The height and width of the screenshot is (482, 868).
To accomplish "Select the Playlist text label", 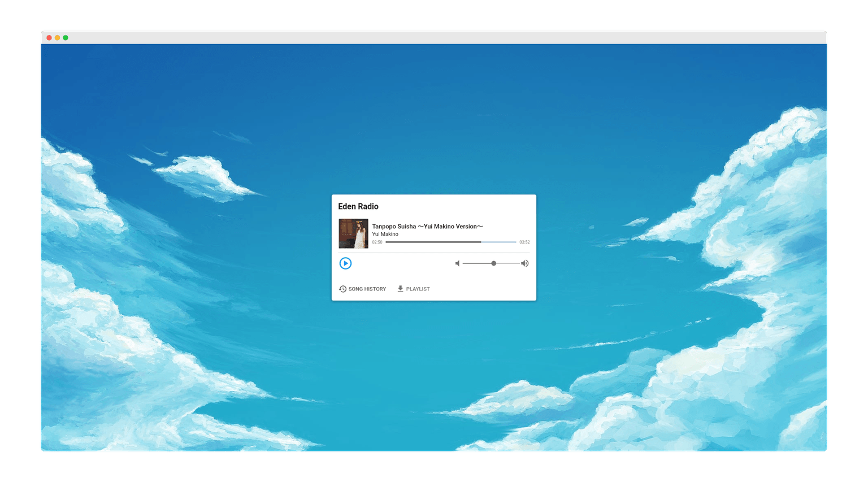I will [418, 289].
